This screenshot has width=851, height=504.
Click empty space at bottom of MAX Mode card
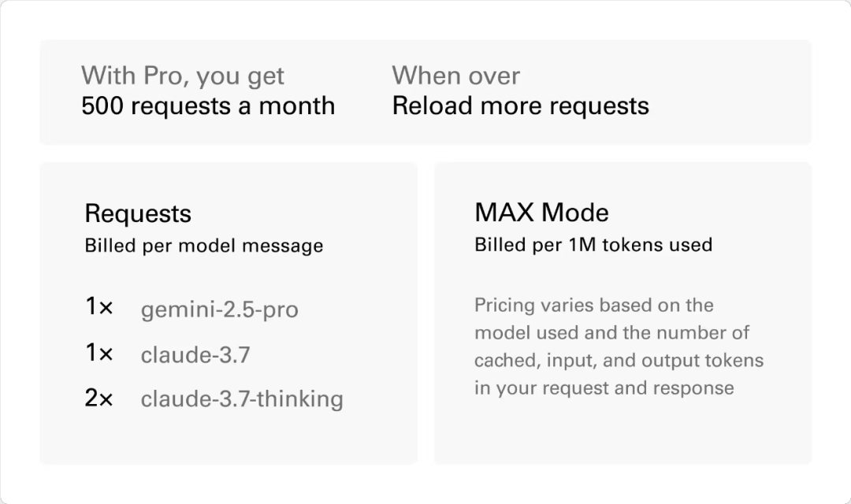tap(622, 437)
